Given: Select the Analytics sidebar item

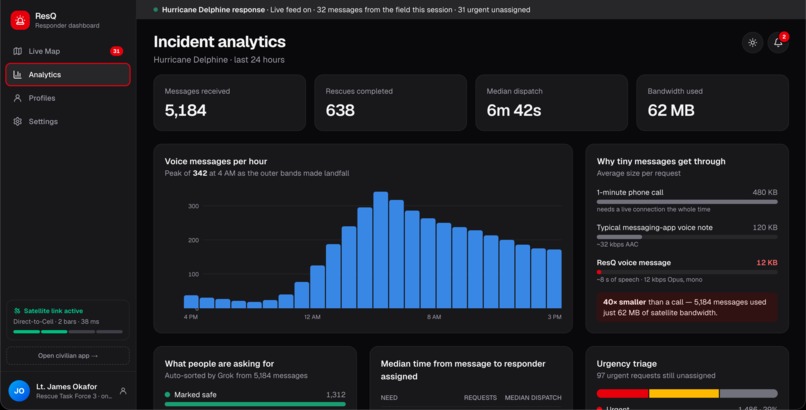Looking at the screenshot, I should click(68, 74).
